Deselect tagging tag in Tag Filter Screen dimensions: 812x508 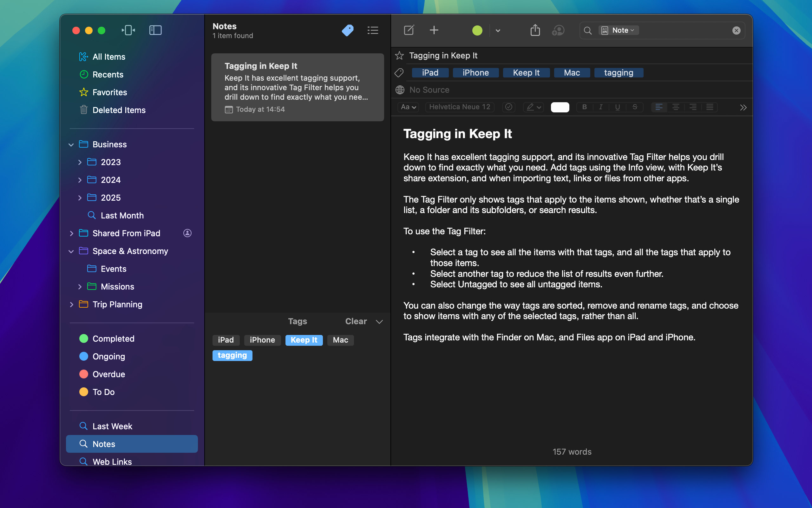click(232, 356)
